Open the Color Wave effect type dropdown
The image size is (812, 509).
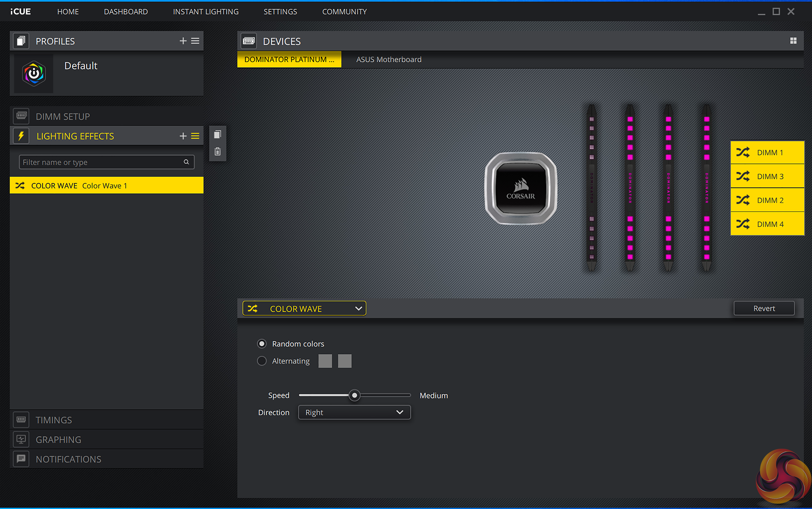(x=304, y=309)
